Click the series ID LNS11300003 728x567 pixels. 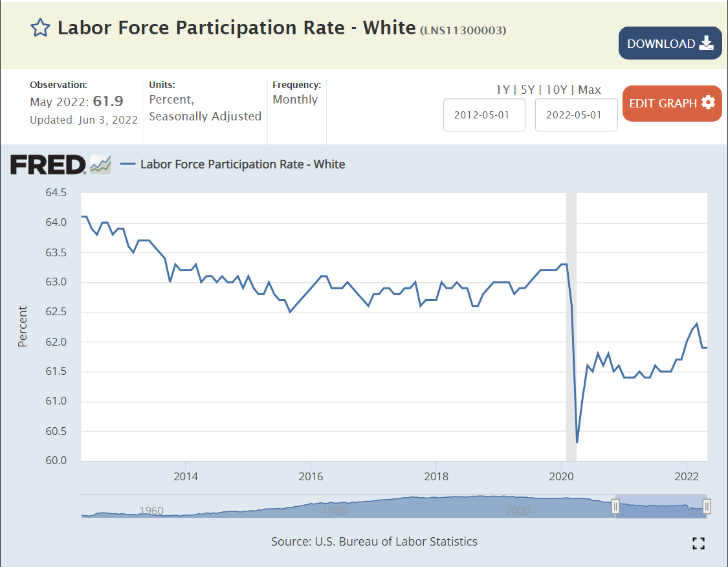point(463,30)
